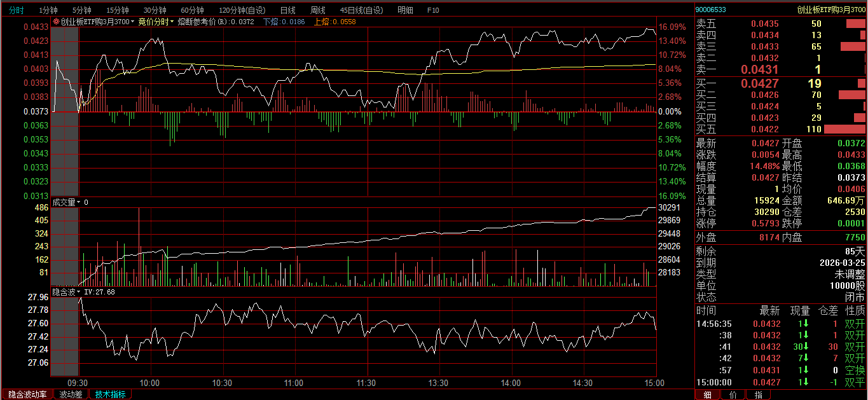Switch to the 周线 weekly chart
Screen dimensions: 868x400
[317, 10]
